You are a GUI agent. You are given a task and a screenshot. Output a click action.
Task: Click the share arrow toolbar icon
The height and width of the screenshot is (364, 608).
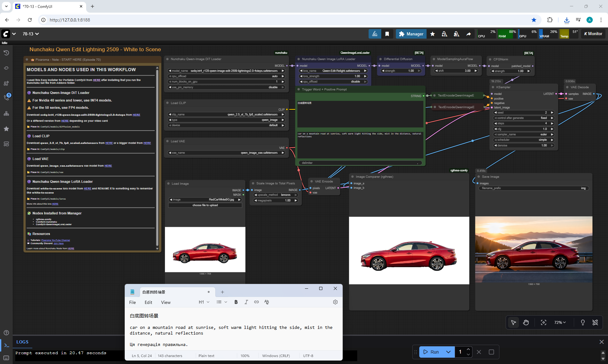tap(468, 34)
